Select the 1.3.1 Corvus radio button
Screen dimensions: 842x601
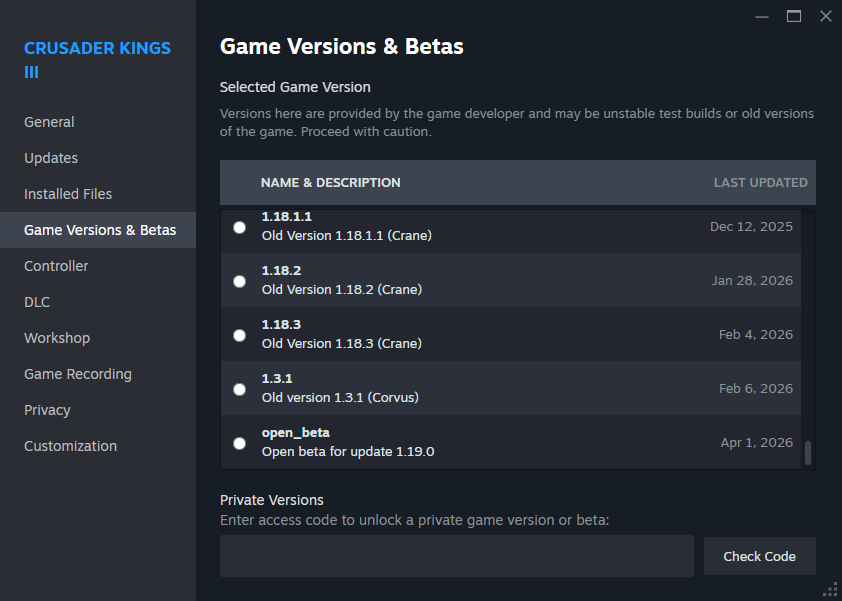click(239, 389)
